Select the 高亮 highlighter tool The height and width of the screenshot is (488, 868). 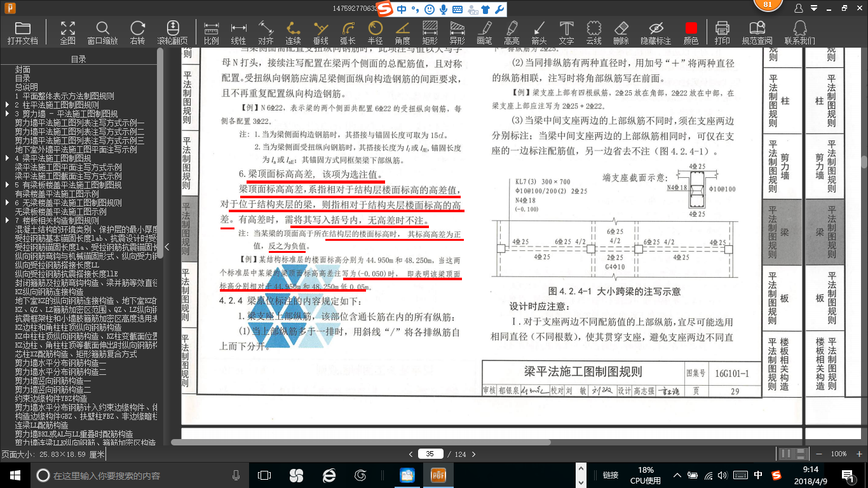pos(512,32)
